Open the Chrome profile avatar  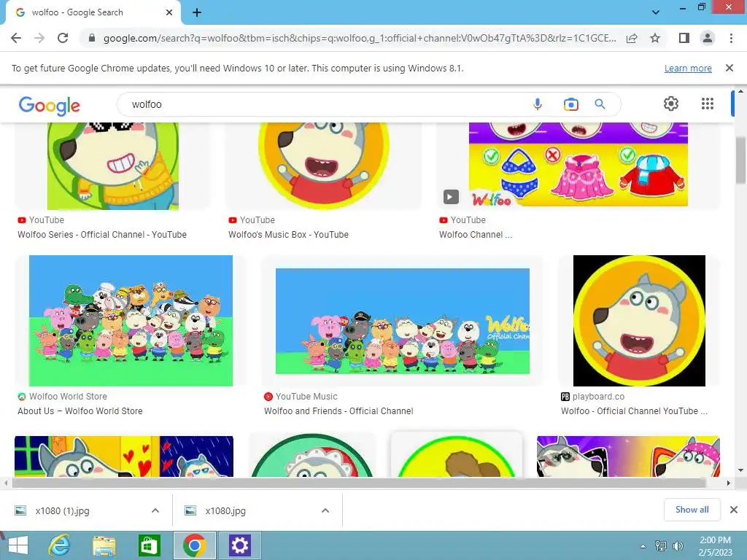coord(708,38)
